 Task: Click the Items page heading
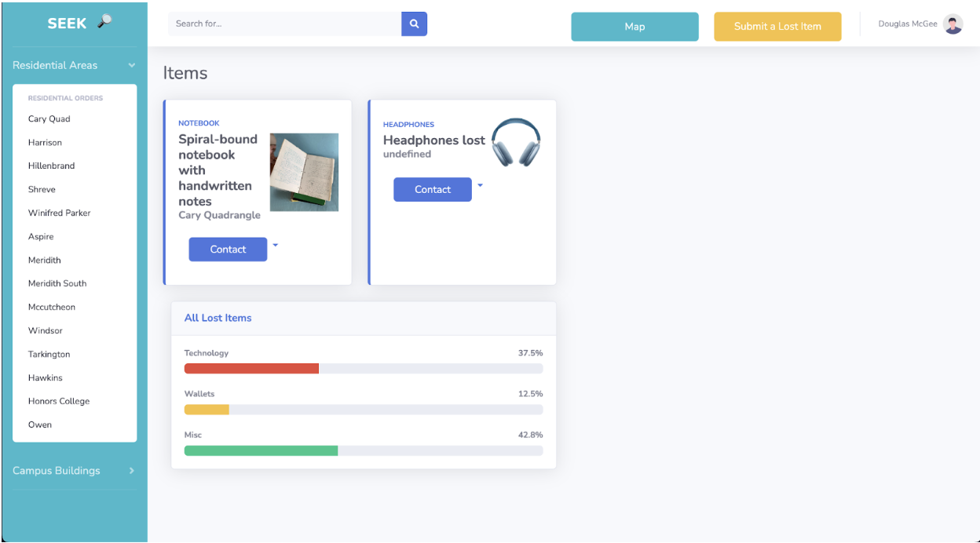pos(185,73)
